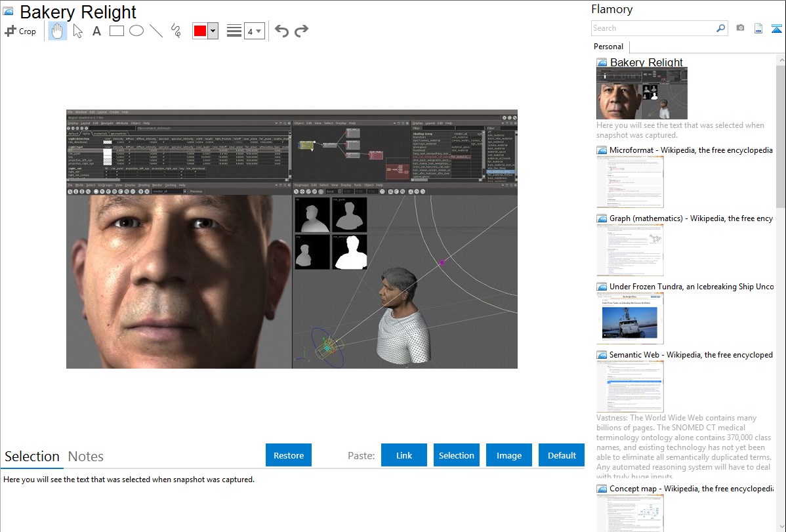Click the main Bakery Relight snapshot image
Viewport: 786px width, 532px height.
292,239
